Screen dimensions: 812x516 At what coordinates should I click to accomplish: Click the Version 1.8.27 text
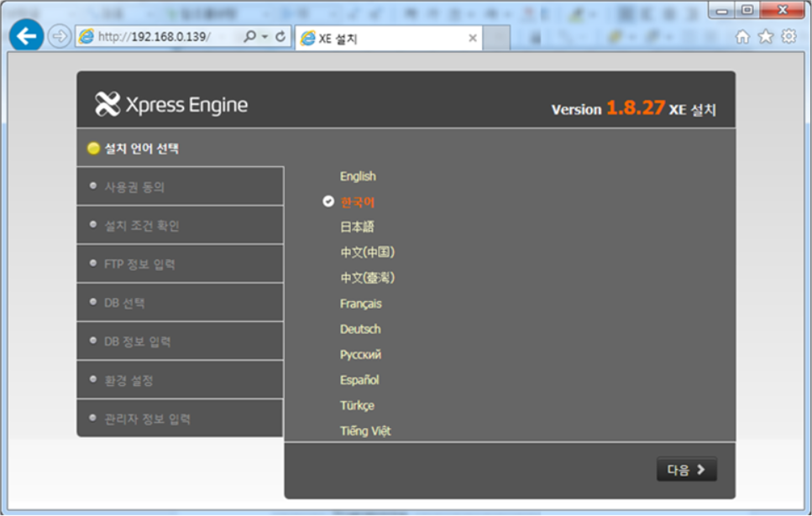coord(608,108)
